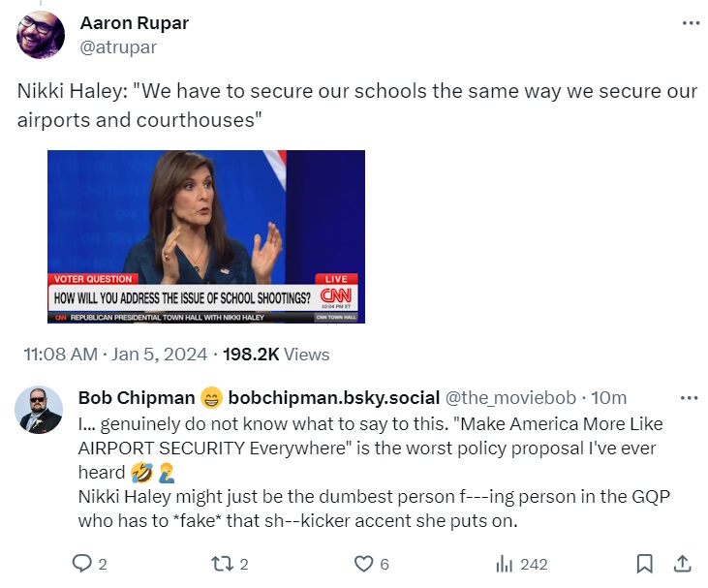This screenshot has width=708, height=588.
Task: View analytics showing 242 views
Action: pyautogui.click(x=505, y=564)
